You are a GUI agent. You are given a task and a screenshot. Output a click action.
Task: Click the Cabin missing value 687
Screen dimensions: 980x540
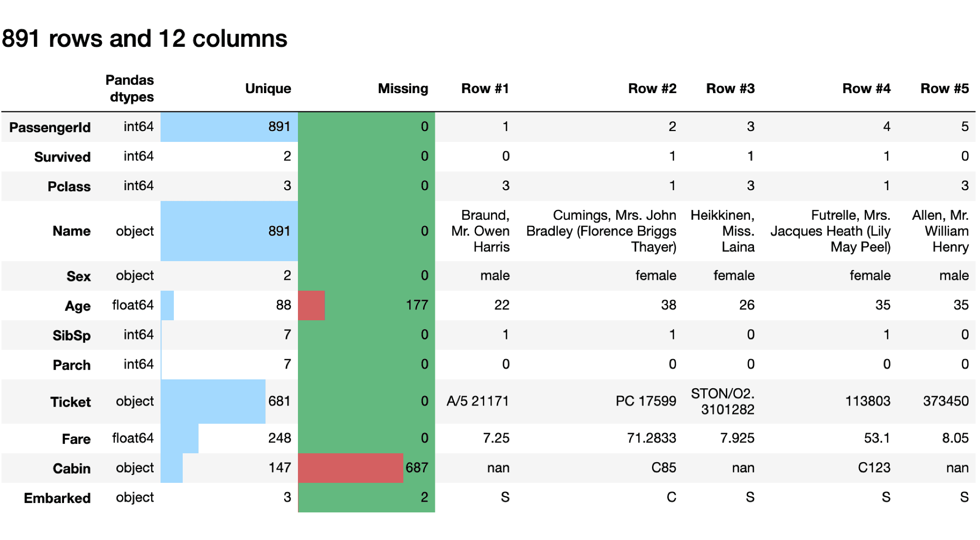(x=417, y=468)
